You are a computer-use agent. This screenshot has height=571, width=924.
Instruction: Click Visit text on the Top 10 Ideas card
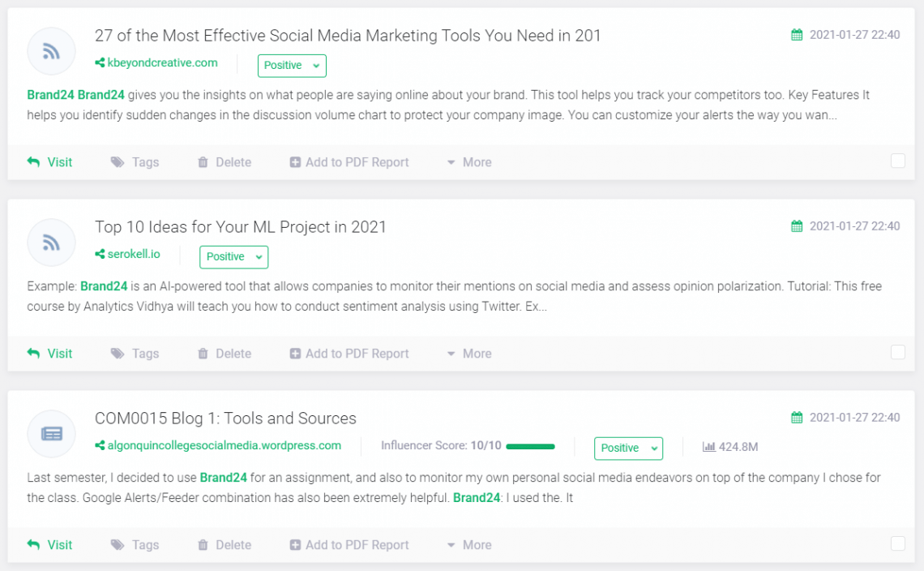(59, 354)
